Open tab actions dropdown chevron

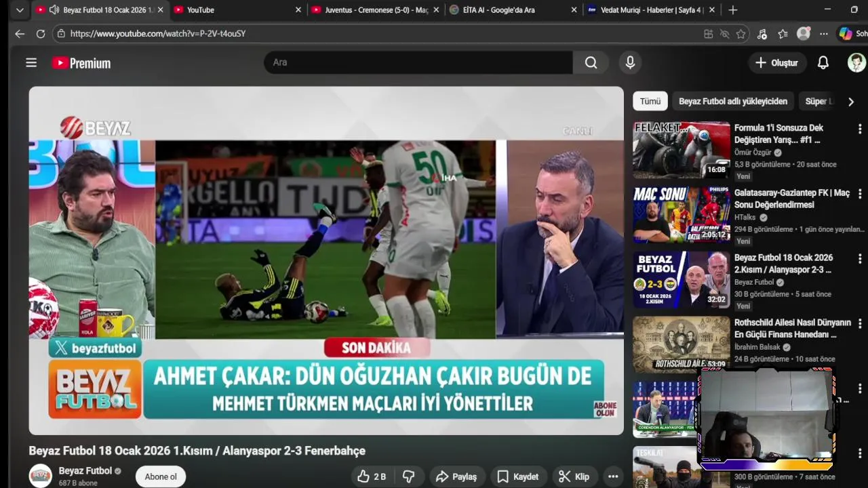coord(20,10)
